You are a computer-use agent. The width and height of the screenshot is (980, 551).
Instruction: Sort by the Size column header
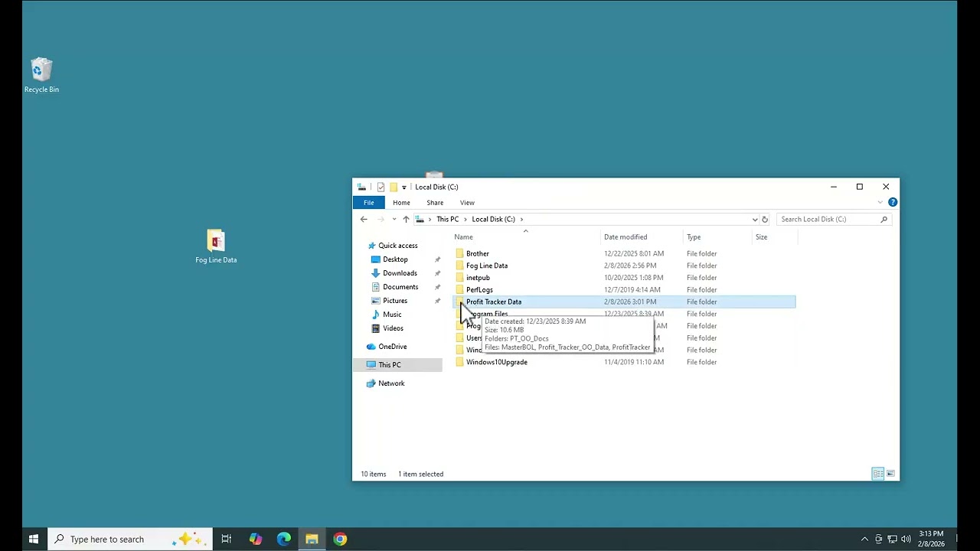pos(775,237)
